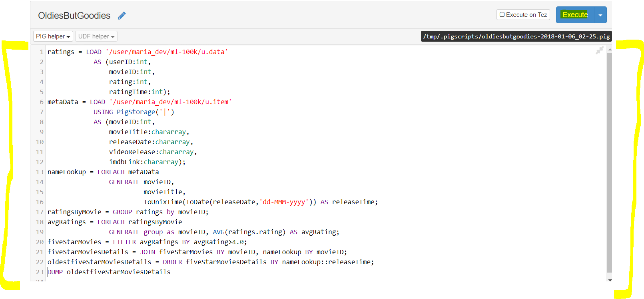Click the scrollbar up arrow
The width and height of the screenshot is (644, 299).
[610, 49]
